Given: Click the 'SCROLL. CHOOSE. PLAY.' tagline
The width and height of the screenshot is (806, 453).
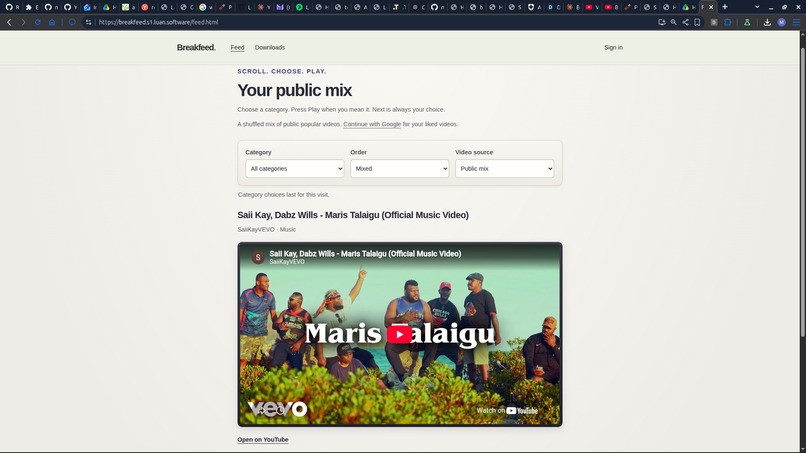Looking at the screenshot, I should 282,71.
